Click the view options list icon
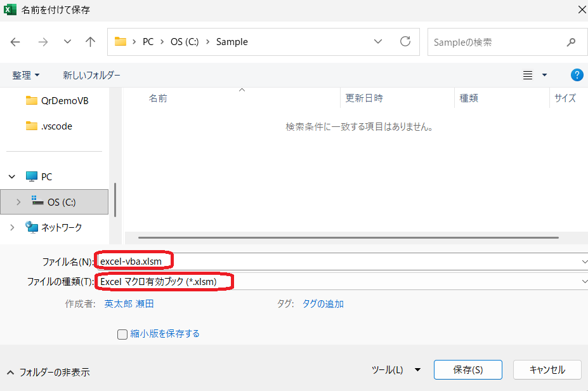 click(527, 74)
